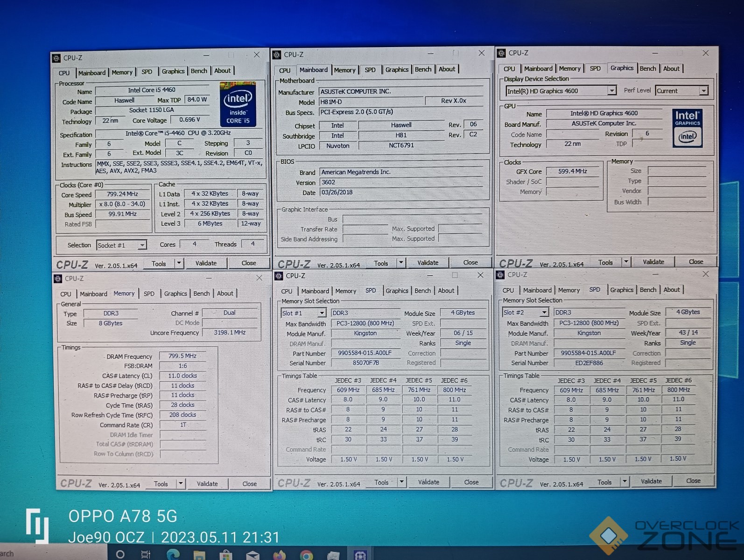Open Microsoft Store from the taskbar
This screenshot has height=560, width=744.
[226, 554]
